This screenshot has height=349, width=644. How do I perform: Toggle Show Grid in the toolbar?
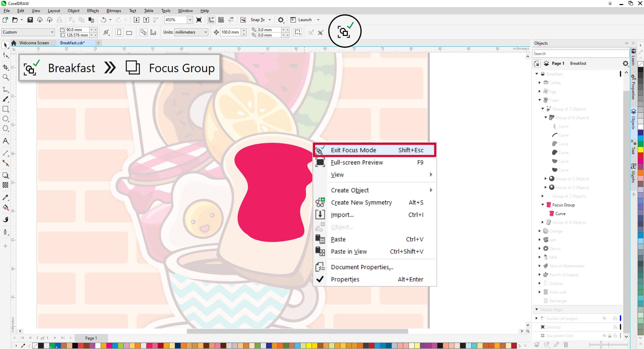[221, 20]
